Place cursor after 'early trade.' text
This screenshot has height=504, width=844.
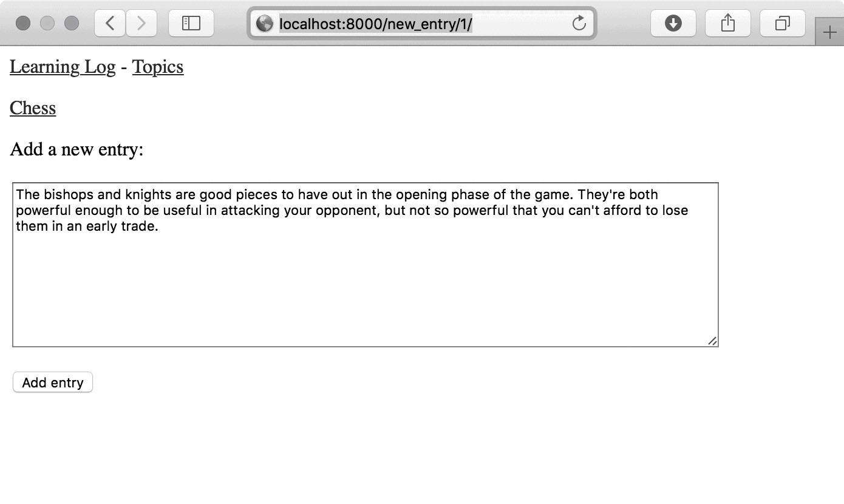159,226
